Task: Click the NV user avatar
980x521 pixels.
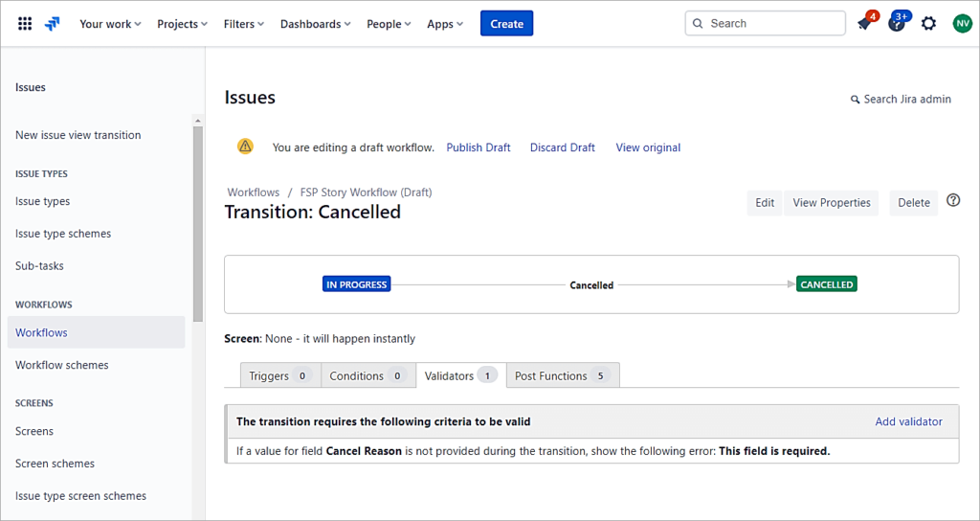Action: click(962, 24)
